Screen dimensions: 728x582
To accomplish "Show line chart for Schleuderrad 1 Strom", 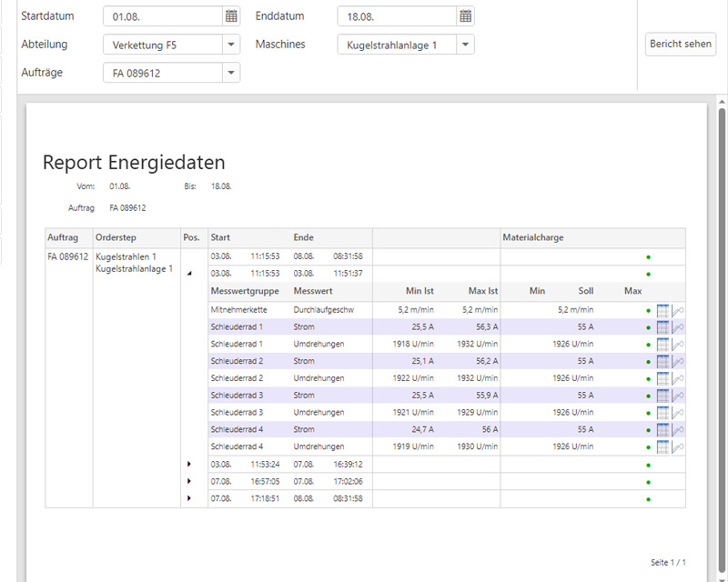I will tap(678, 327).
